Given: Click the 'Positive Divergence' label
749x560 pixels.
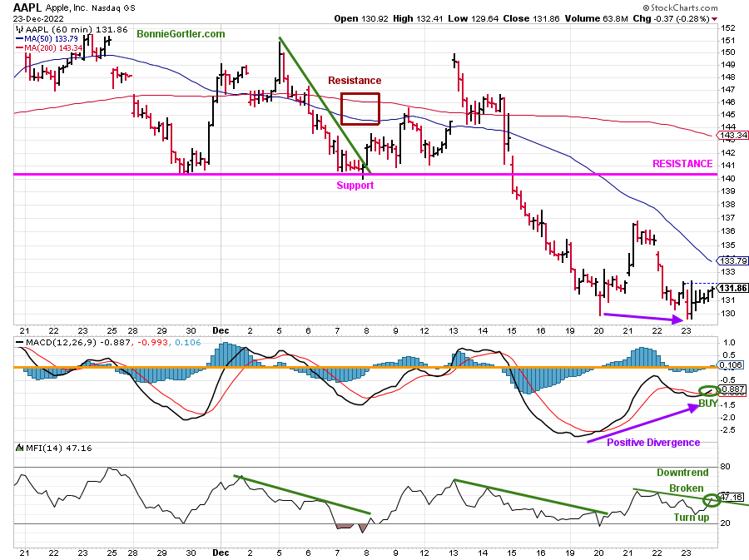Looking at the screenshot, I should pyautogui.click(x=653, y=443).
